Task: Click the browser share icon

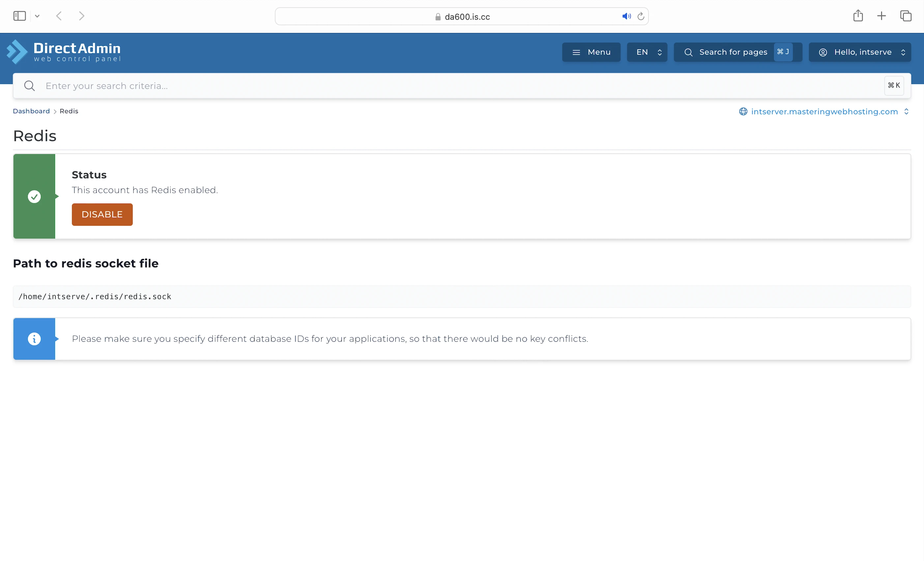Action: click(858, 16)
